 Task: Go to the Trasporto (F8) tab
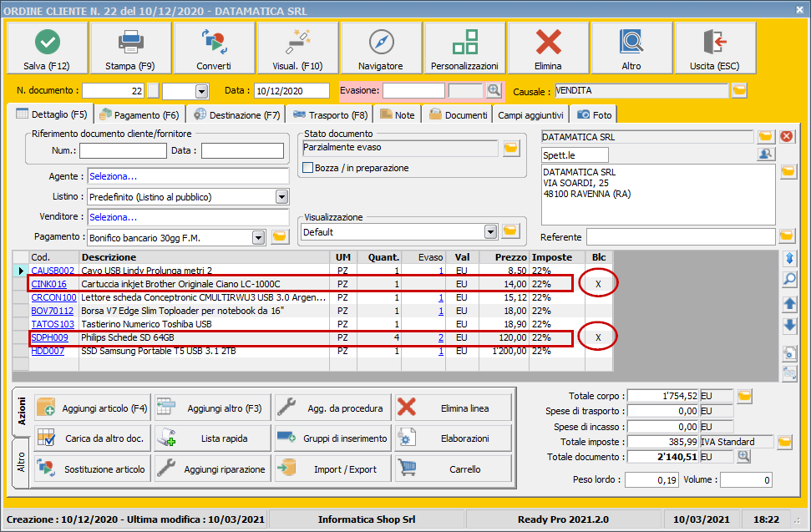click(x=329, y=114)
